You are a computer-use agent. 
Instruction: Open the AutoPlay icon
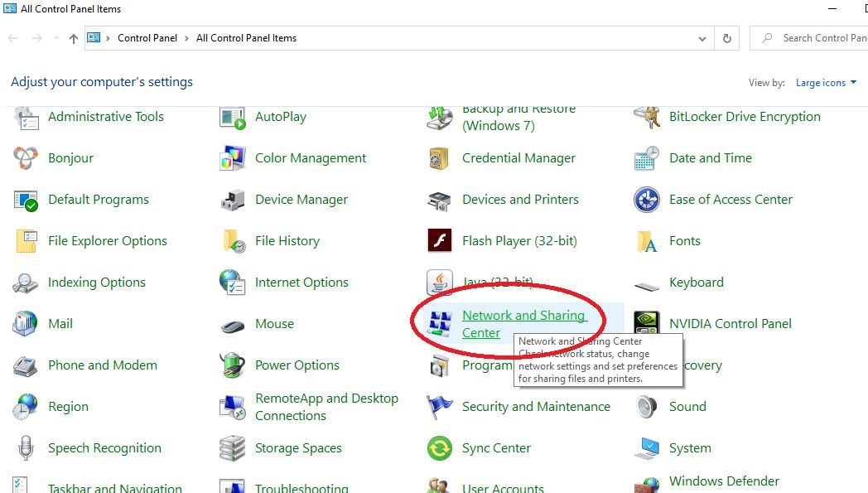pyautogui.click(x=233, y=118)
